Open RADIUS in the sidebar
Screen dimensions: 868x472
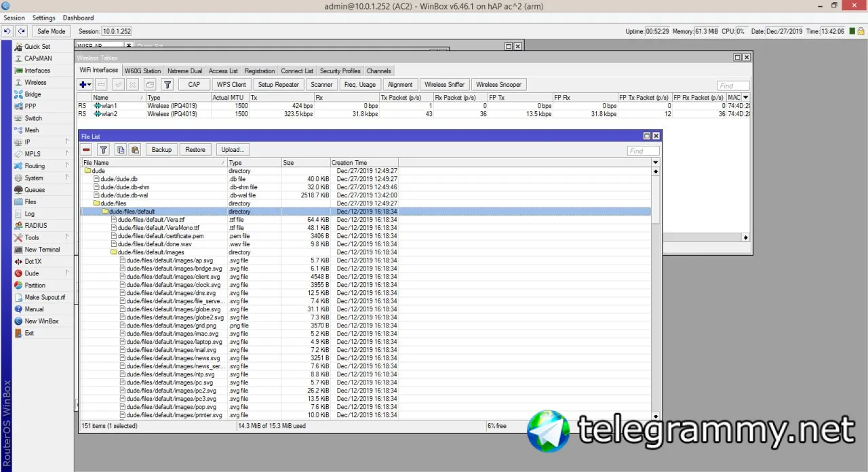click(36, 226)
